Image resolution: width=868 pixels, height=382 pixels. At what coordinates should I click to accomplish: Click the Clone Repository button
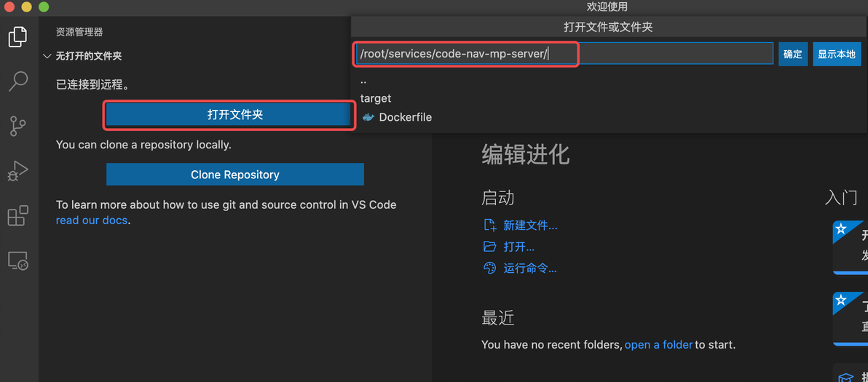coord(234,175)
